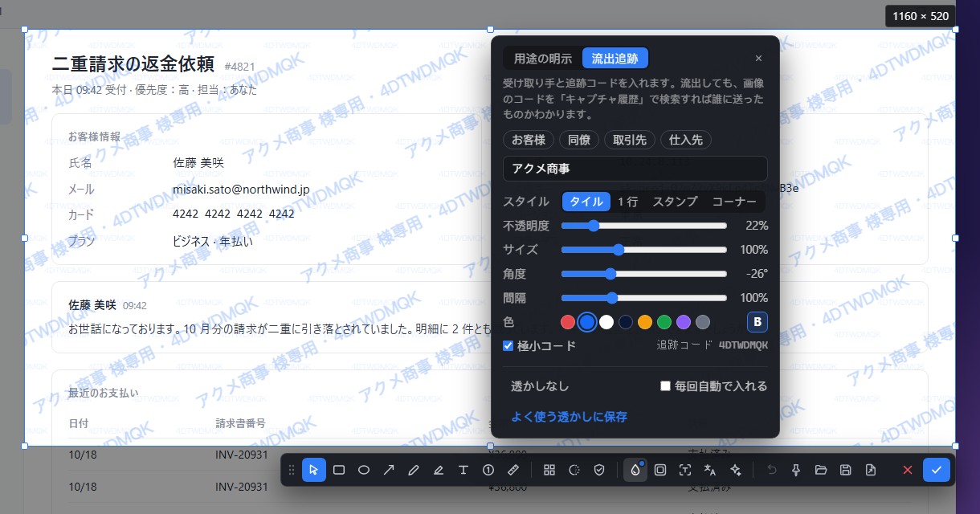The image size is (980, 514).
Task: Select the numbered step counter tool
Action: point(488,470)
